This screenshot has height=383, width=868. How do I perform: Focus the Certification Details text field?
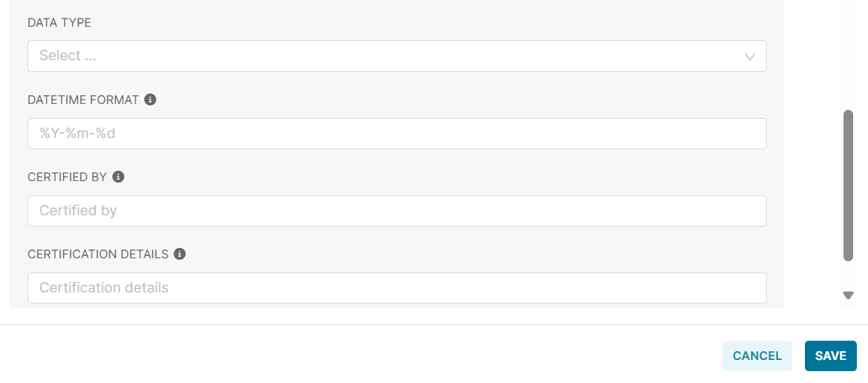point(397,288)
